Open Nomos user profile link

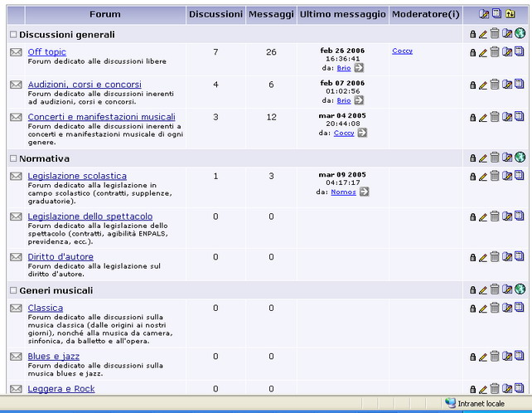pyautogui.click(x=343, y=192)
